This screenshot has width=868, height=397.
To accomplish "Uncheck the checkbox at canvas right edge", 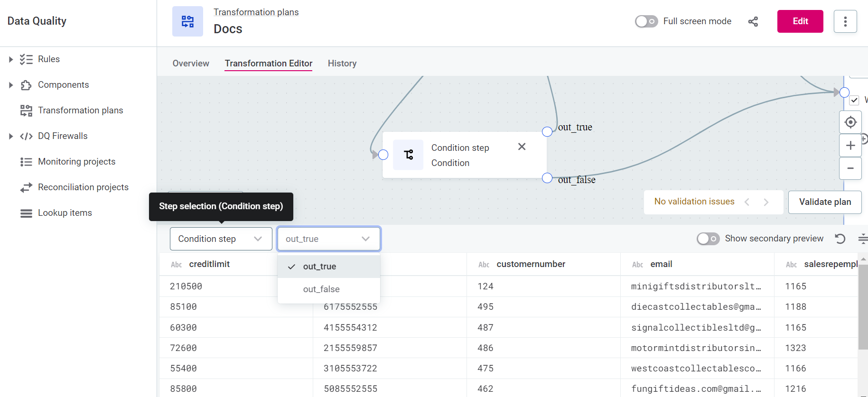I will (x=854, y=100).
